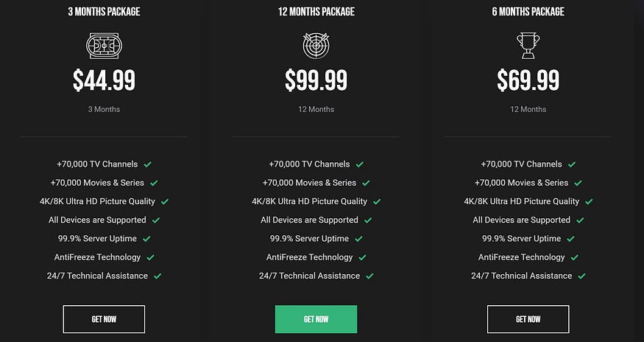This screenshot has width=644, height=342.
Task: Select Get Now under 6 Months Package
Action: pyautogui.click(x=528, y=319)
